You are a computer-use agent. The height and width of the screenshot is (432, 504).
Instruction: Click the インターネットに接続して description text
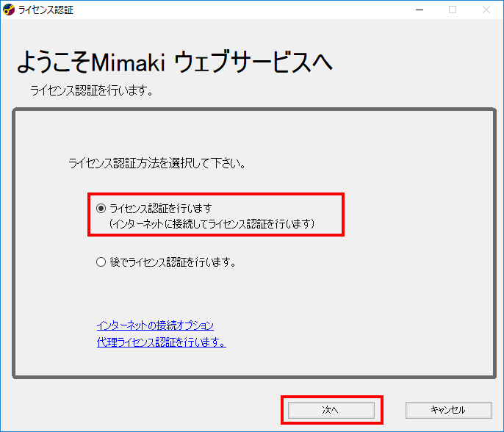point(212,223)
